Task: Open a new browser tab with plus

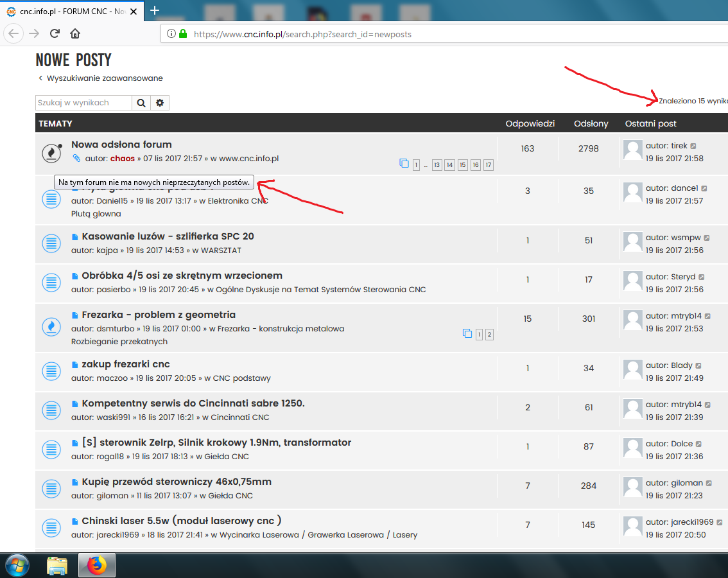Action: click(x=155, y=10)
